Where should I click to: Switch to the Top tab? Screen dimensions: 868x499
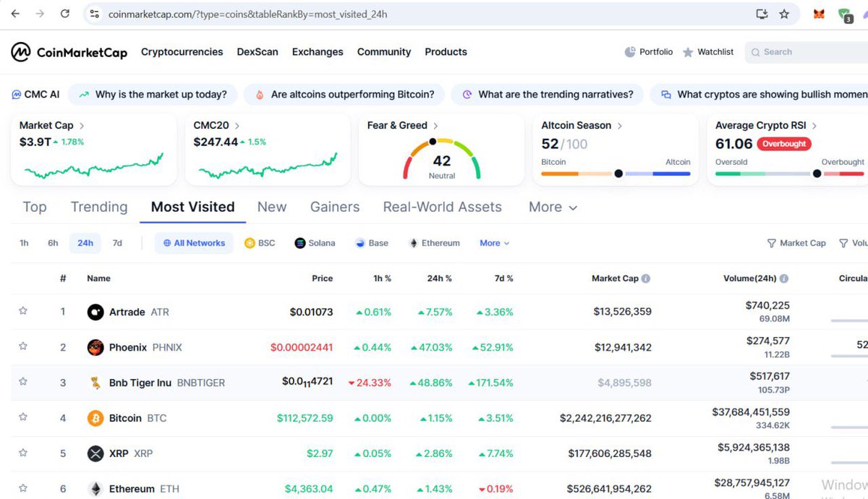click(x=35, y=207)
